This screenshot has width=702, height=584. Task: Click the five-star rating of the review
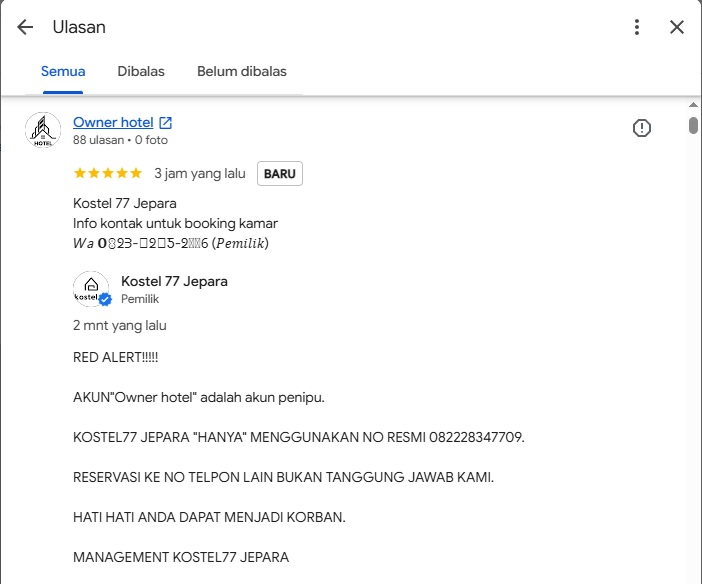coord(108,173)
